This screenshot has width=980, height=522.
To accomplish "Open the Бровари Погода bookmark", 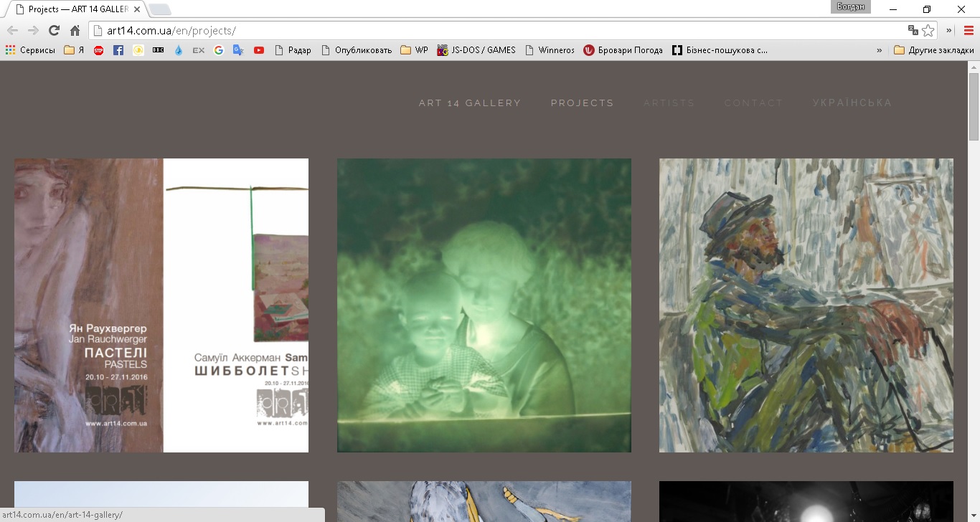I will [x=623, y=50].
